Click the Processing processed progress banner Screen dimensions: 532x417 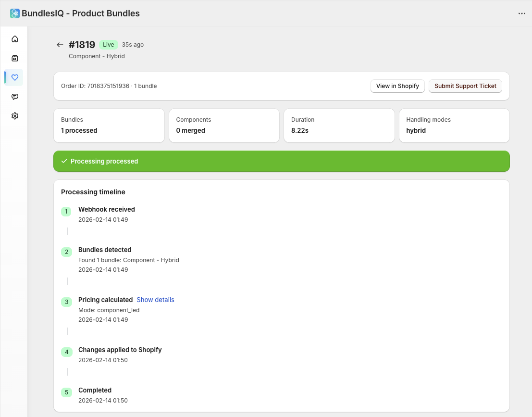(x=281, y=161)
